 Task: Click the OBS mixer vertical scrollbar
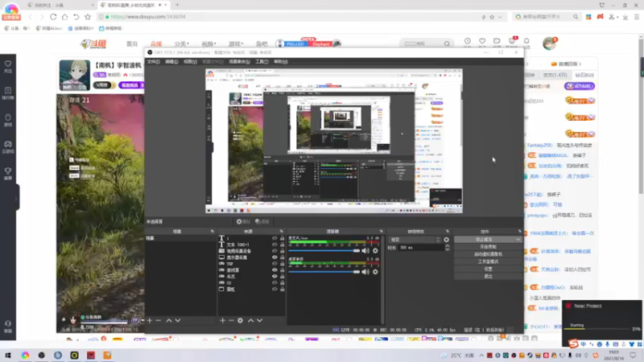(383, 279)
